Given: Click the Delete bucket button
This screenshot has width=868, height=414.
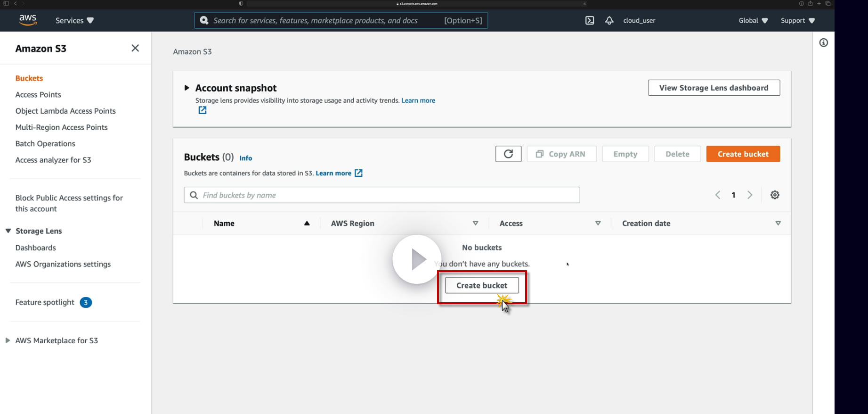Looking at the screenshot, I should click(677, 154).
